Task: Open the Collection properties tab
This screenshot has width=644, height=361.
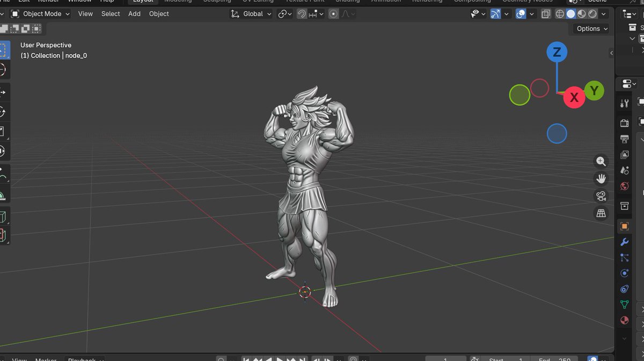Action: click(x=624, y=206)
